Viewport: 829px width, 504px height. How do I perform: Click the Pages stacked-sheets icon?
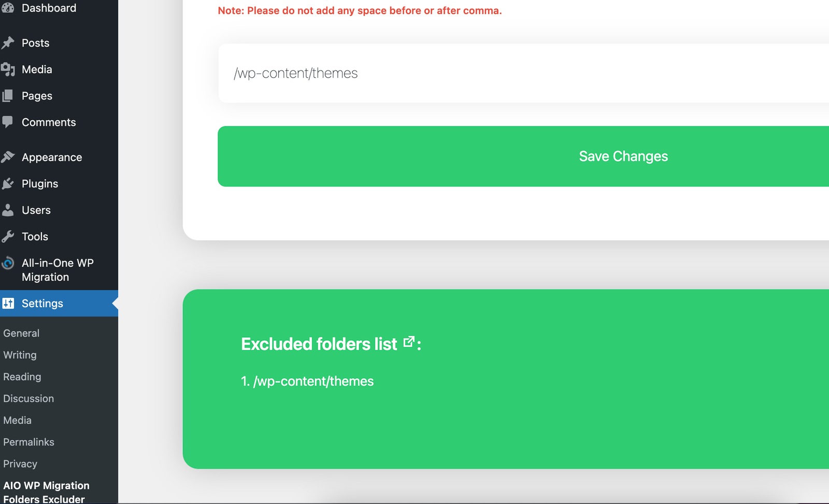click(8, 96)
